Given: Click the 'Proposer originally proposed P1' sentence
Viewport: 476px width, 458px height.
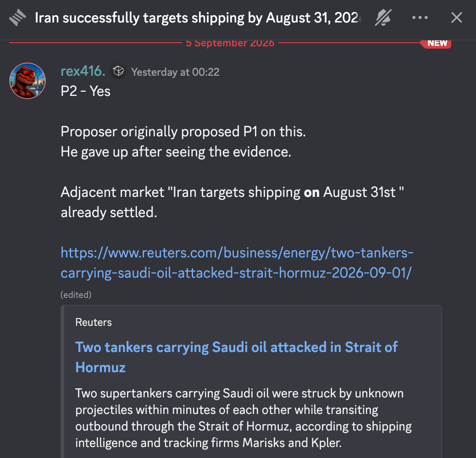Looking at the screenshot, I should tap(183, 132).
